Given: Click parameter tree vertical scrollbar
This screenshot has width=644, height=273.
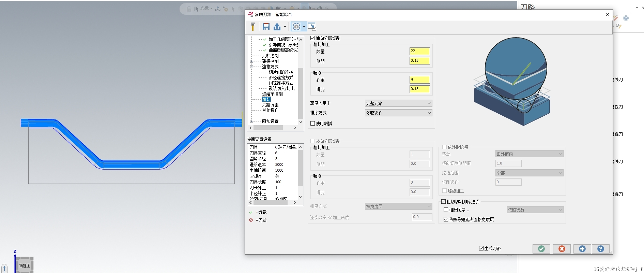Looking at the screenshot, I should [301, 93].
